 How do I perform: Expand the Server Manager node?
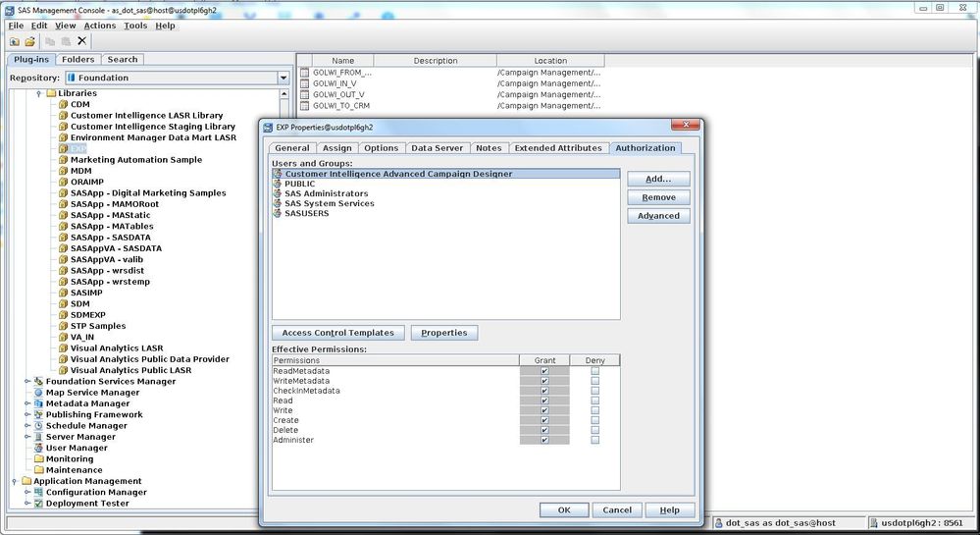[x=27, y=437]
